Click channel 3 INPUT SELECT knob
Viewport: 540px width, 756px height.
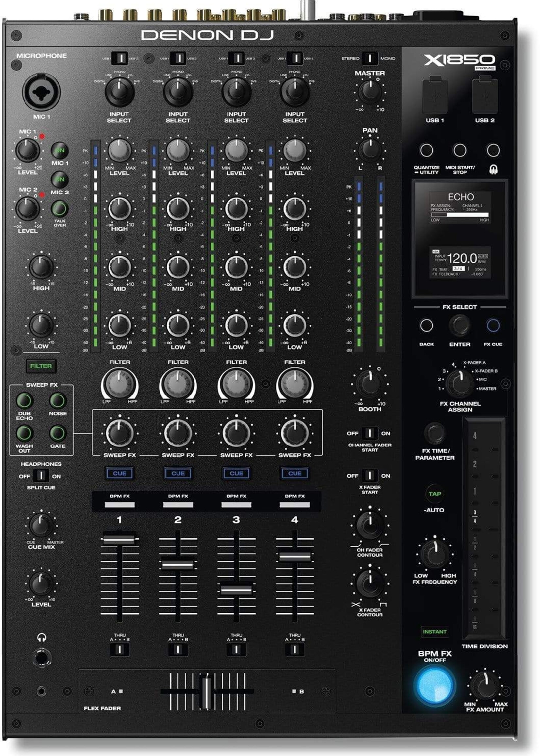[236, 92]
